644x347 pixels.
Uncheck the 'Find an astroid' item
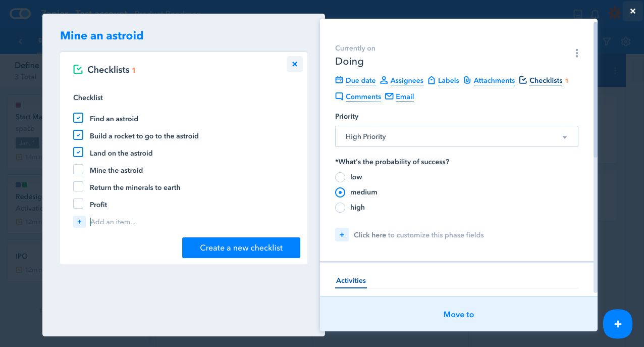pyautogui.click(x=78, y=118)
